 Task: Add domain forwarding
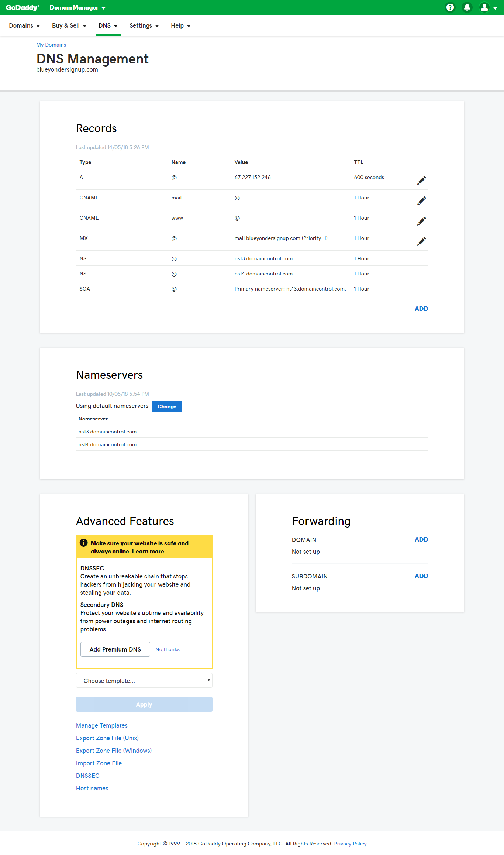coord(421,539)
